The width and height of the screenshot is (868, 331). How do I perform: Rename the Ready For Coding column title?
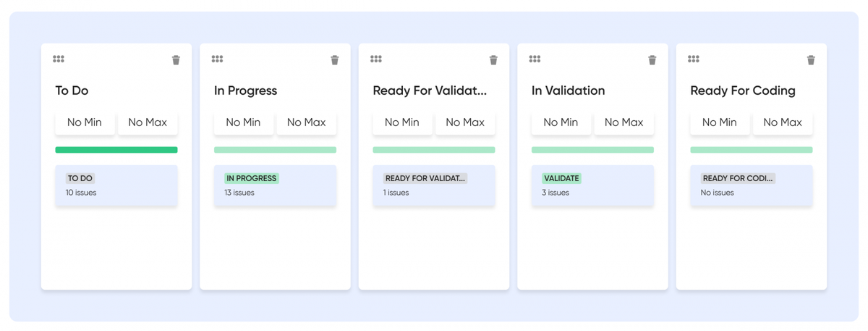point(743,91)
